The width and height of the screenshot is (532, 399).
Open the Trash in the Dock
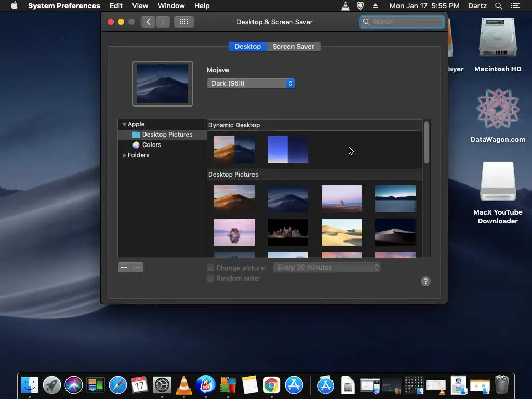(502, 385)
